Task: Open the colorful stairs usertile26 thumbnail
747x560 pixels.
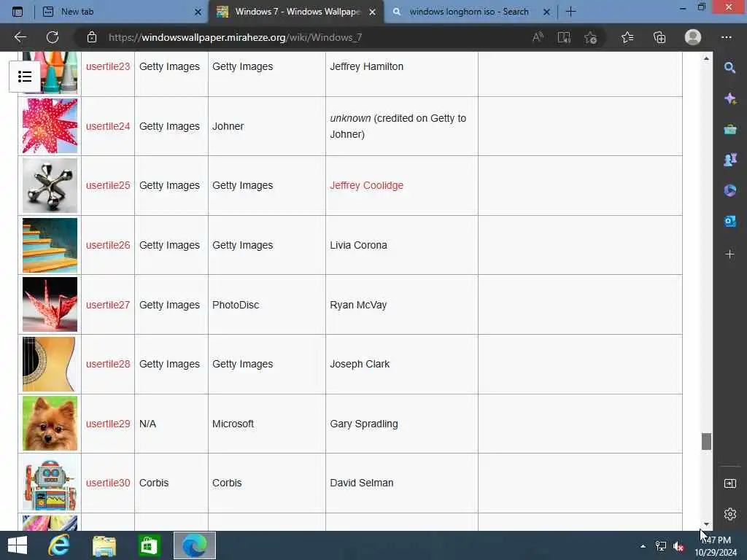Action: click(50, 245)
